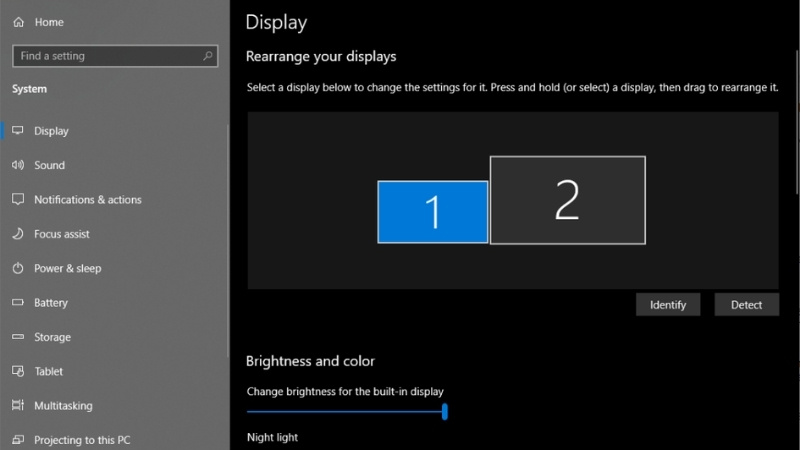This screenshot has height=450, width=800.
Task: Click the Tablet icon in sidebar
Action: [x=18, y=371]
